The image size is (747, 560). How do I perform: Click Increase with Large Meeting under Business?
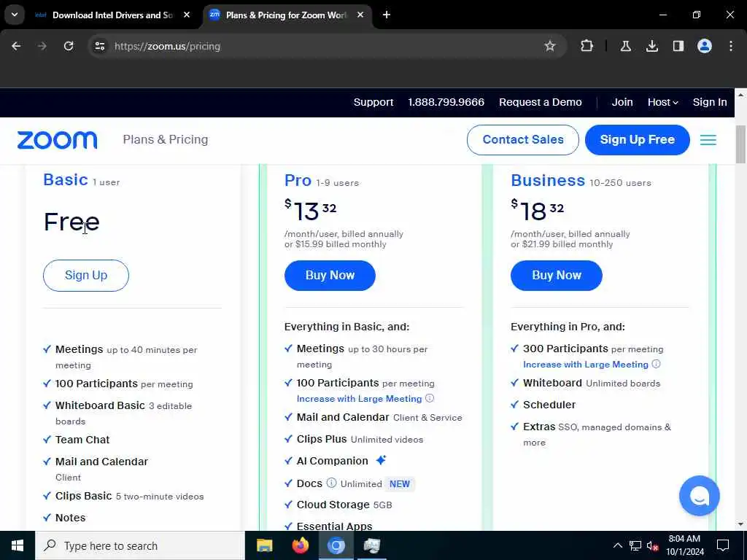(586, 365)
